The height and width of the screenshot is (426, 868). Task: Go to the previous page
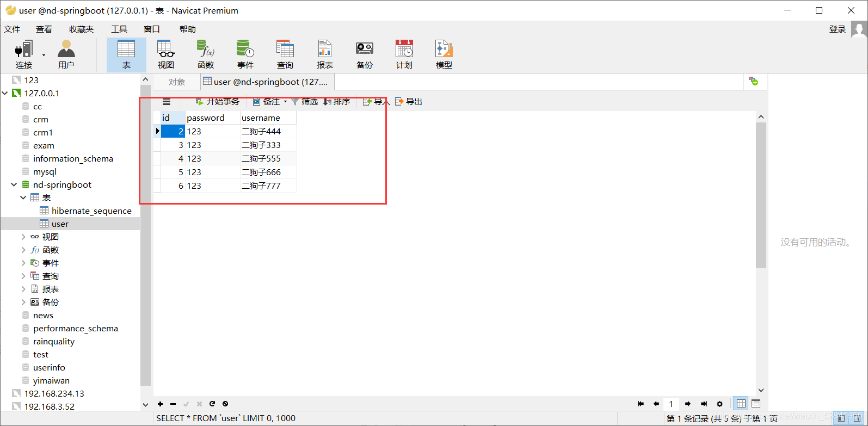pyautogui.click(x=656, y=404)
